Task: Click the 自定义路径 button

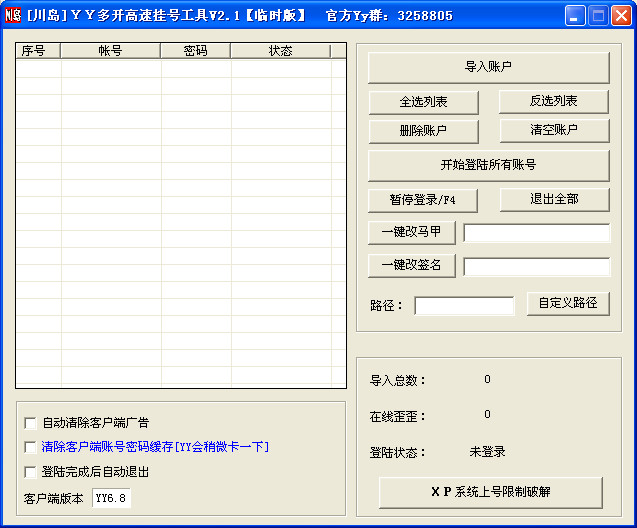Action: pos(568,303)
